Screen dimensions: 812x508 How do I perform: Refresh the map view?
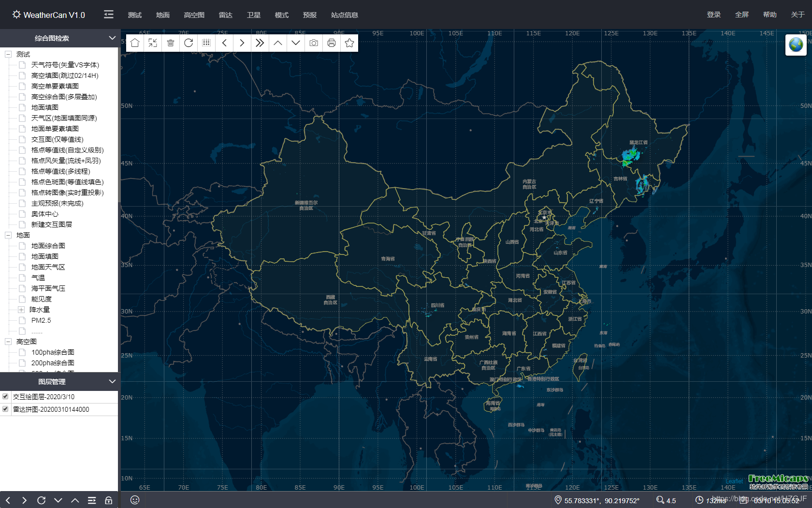(x=188, y=43)
